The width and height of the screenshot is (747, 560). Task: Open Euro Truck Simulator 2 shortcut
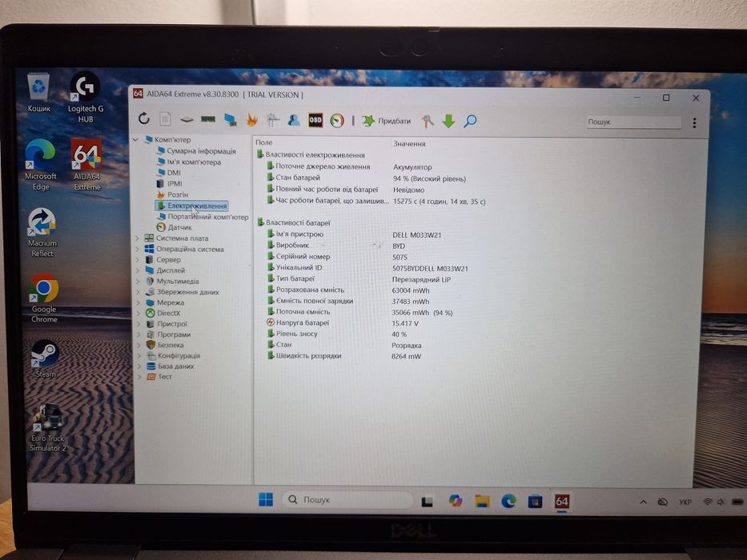(48, 428)
